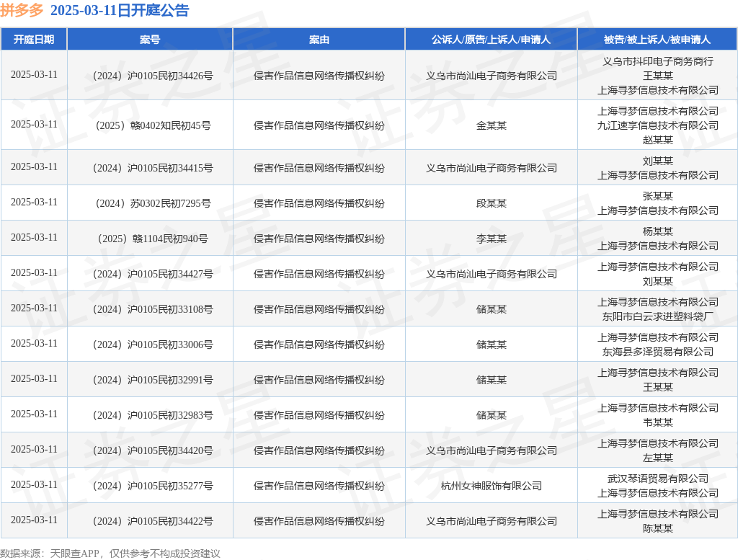The width and height of the screenshot is (738, 560).
Task: Click case number 赣0402知民初45号
Action: coord(153,125)
